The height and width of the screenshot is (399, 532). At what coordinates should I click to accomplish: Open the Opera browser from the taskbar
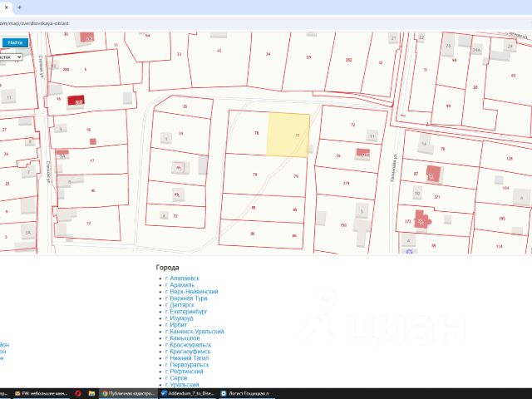click(x=78, y=393)
